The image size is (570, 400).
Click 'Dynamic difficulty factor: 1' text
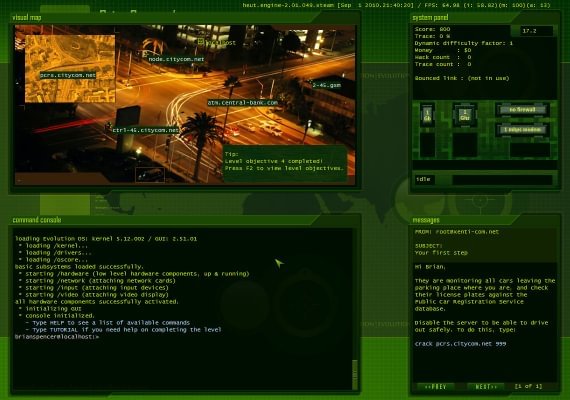(463, 43)
